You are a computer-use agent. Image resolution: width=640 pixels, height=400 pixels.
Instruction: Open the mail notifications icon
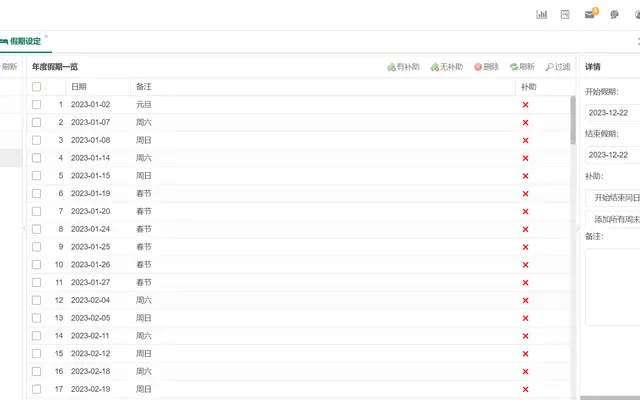point(590,14)
